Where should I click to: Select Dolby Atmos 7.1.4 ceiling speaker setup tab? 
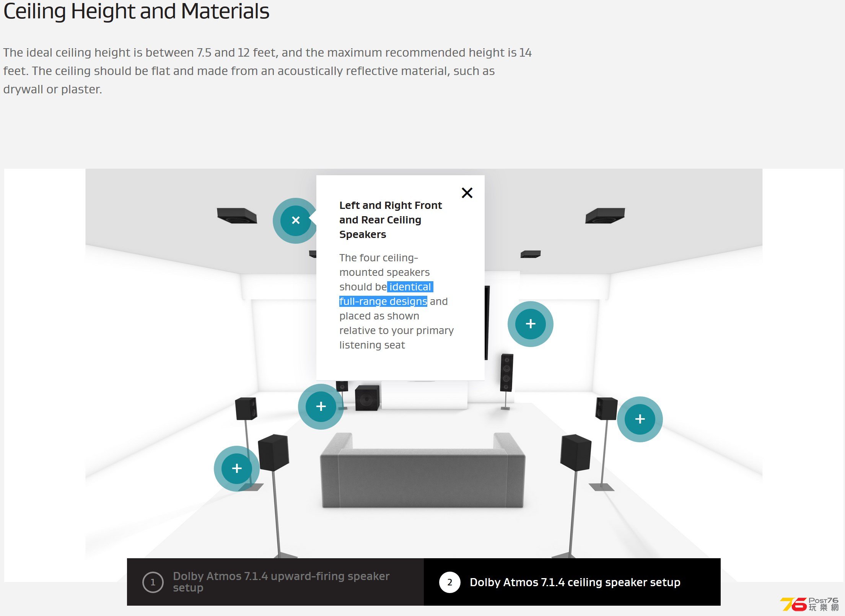(x=572, y=582)
